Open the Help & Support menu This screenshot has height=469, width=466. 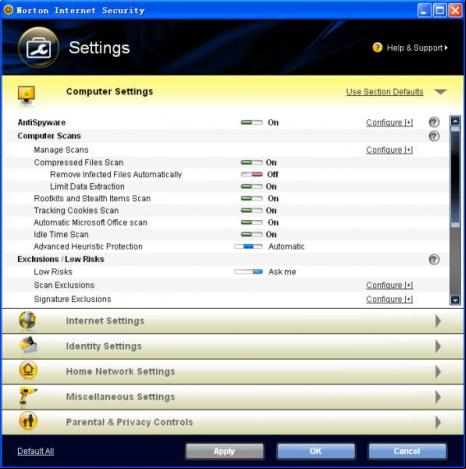[x=417, y=48]
